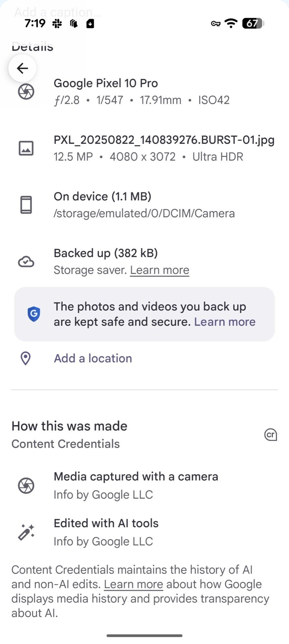Tap Add a location
The height and width of the screenshot is (644, 289).
click(x=93, y=358)
